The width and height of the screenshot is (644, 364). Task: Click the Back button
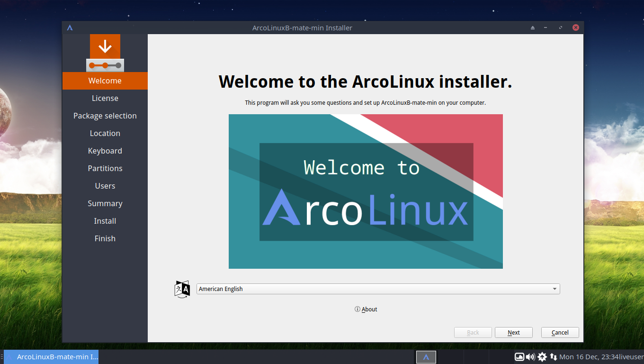click(x=473, y=332)
